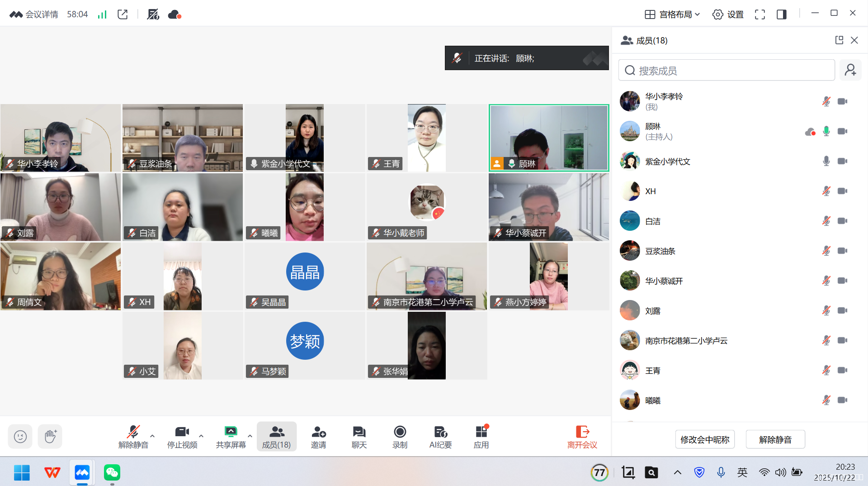This screenshot has height=486, width=868.
Task: Toggle microphone for member 紫金小学代文
Action: pyautogui.click(x=826, y=161)
